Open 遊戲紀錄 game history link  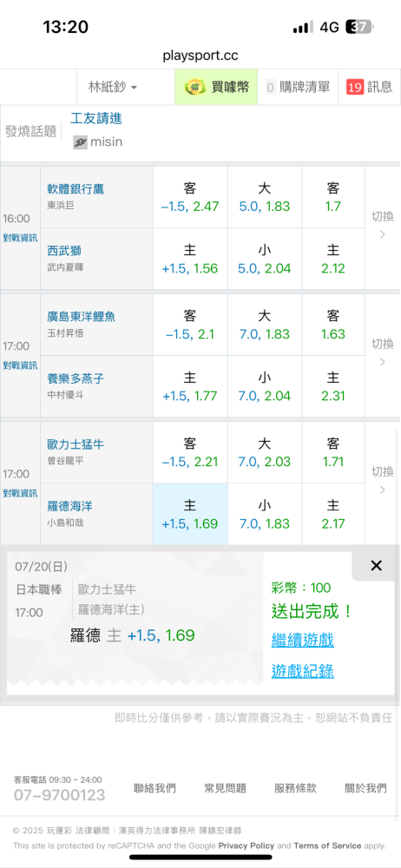(x=302, y=672)
